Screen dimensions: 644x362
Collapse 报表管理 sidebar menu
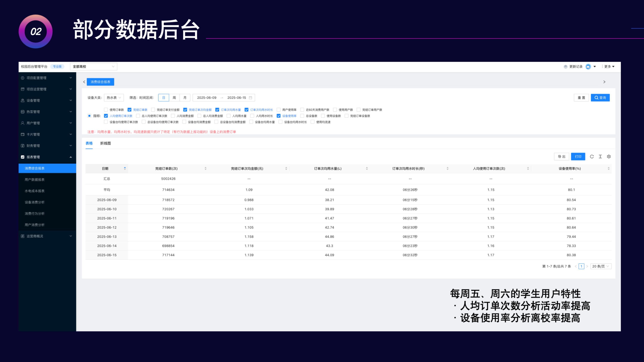(47, 157)
